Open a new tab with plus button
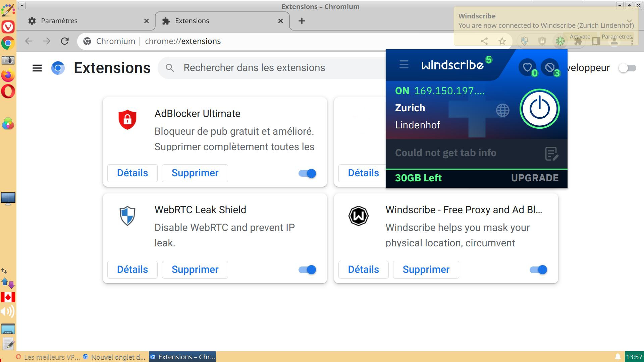Screen dimensions: 644x362 [302, 21]
